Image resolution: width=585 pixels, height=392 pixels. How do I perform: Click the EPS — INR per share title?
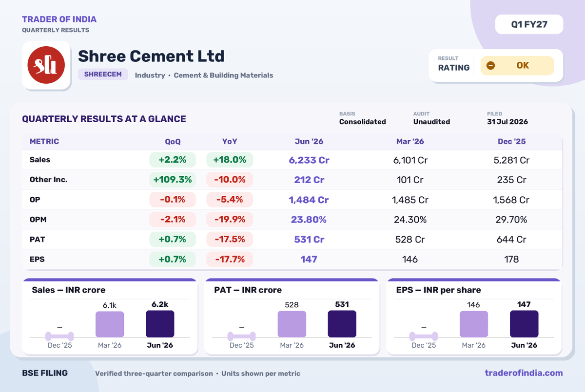[438, 290]
